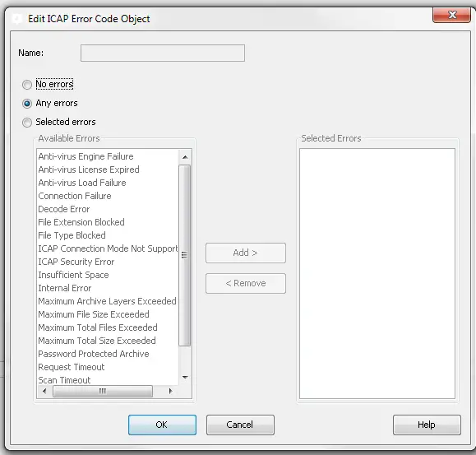Click the < Remove button

(246, 283)
